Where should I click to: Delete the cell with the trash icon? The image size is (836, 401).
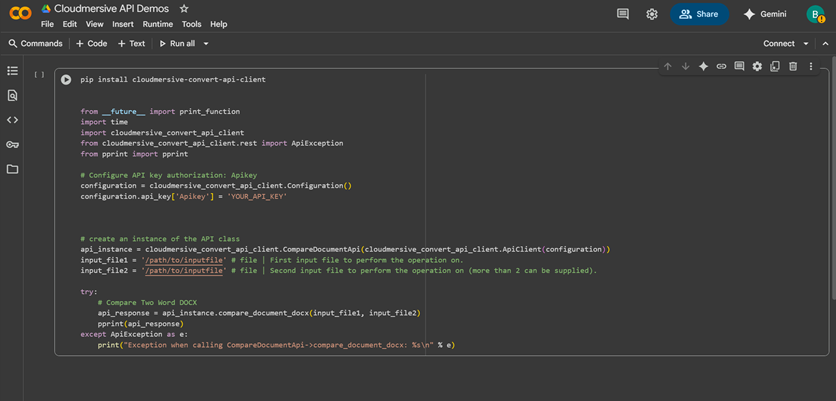[x=793, y=66]
